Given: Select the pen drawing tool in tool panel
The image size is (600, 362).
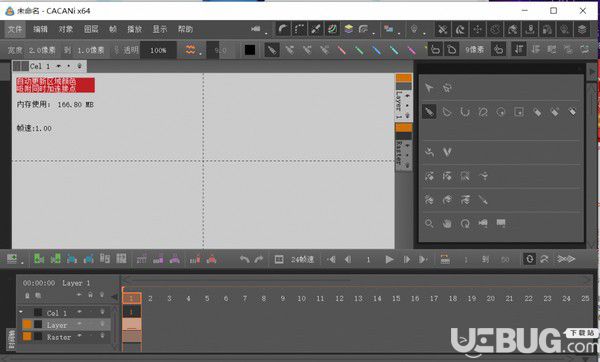Looking at the screenshot, I should tap(429, 112).
